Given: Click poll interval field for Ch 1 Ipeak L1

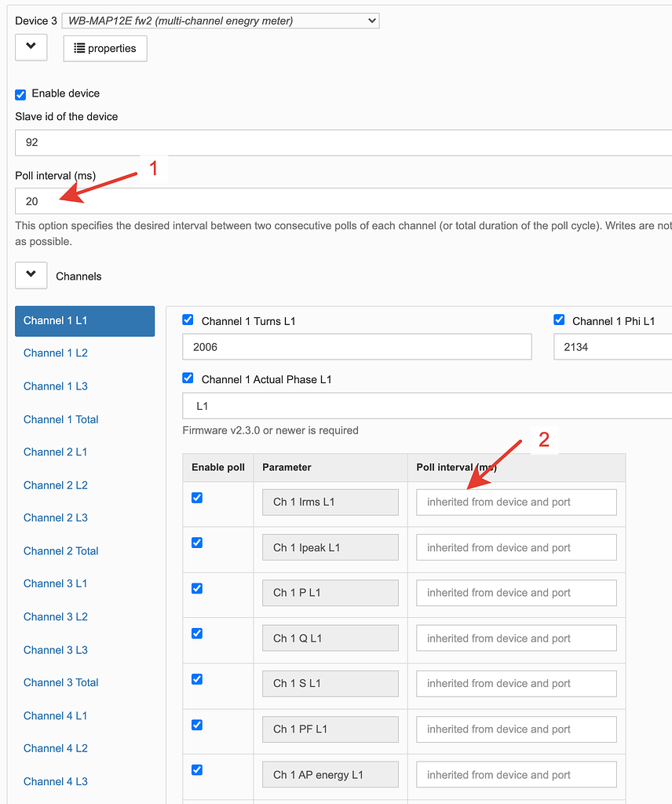Looking at the screenshot, I should coord(516,548).
